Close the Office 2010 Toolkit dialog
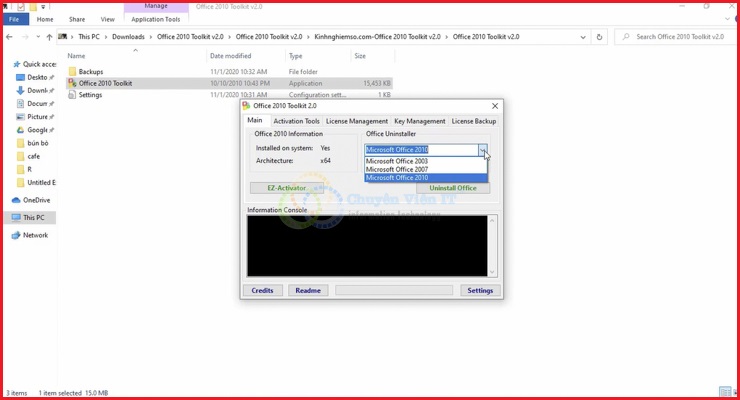This screenshot has width=740, height=400. click(x=495, y=106)
